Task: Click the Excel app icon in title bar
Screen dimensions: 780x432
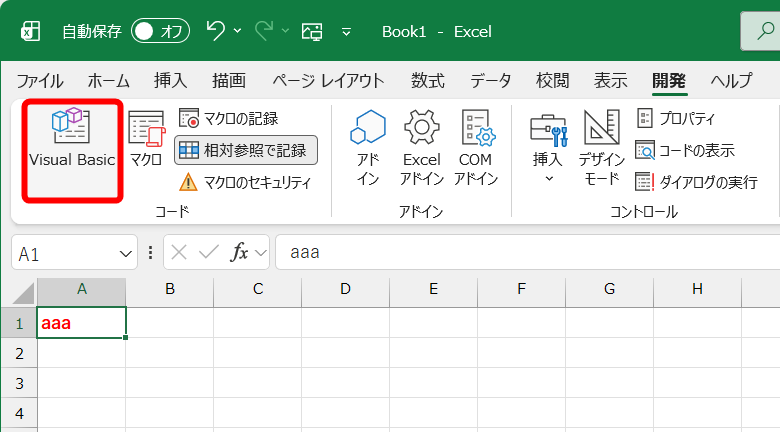Action: click(30, 31)
